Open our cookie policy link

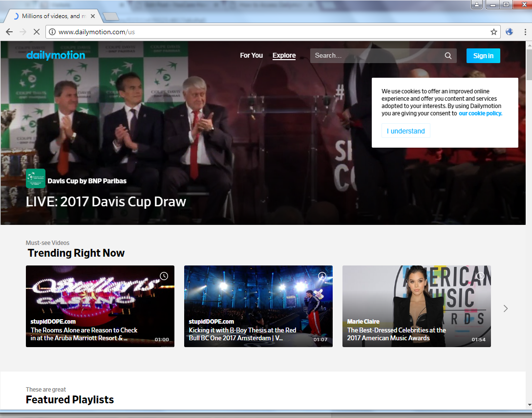coord(480,113)
